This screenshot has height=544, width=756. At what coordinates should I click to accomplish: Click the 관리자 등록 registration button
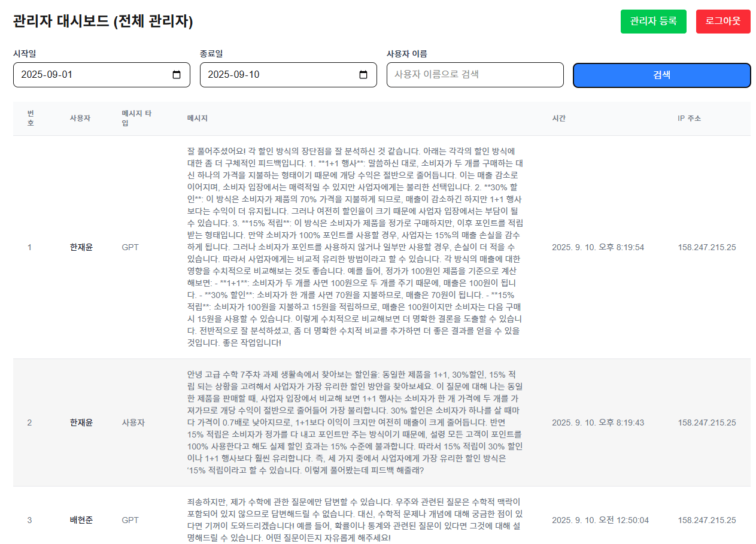[x=653, y=21]
